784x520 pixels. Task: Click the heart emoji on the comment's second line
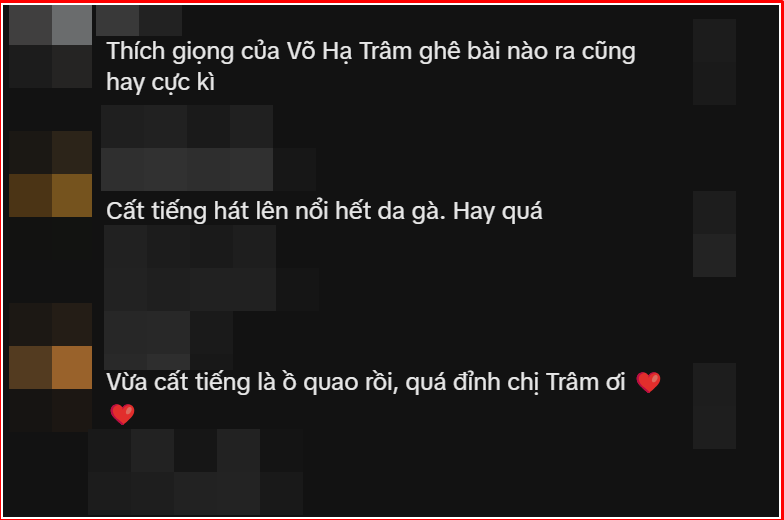point(122,414)
